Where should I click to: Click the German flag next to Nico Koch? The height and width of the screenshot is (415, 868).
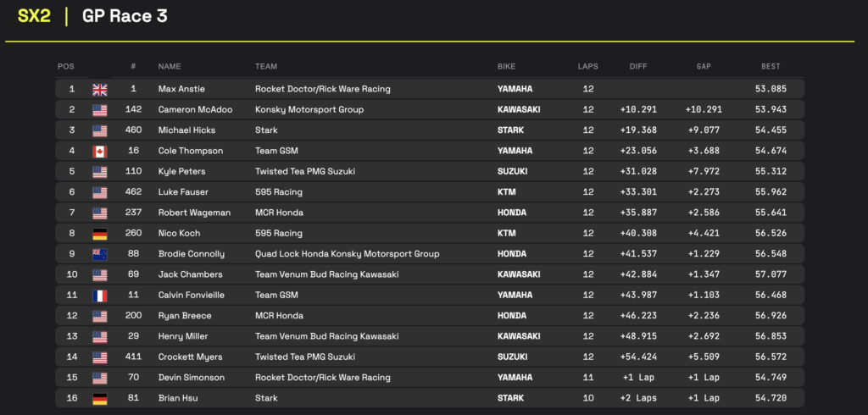100,234
